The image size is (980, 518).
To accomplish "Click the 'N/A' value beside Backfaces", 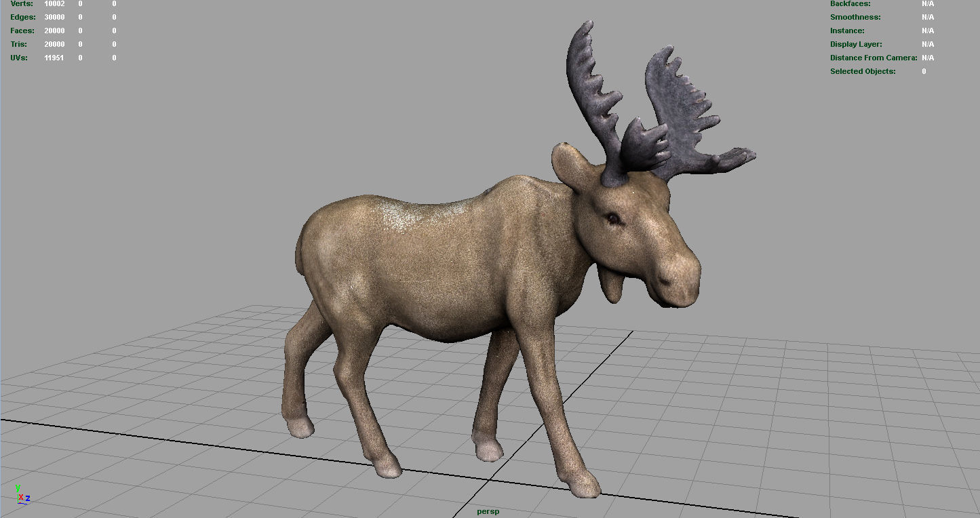I will pos(928,4).
